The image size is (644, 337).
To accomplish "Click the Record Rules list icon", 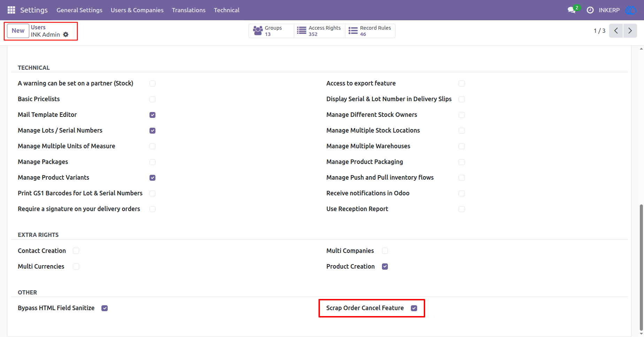I will tap(353, 31).
